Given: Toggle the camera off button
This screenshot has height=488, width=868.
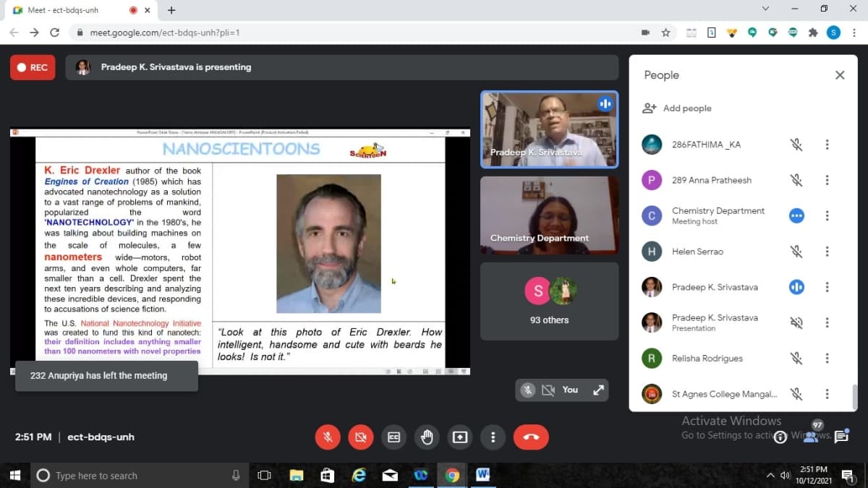Looking at the screenshot, I should [360, 437].
